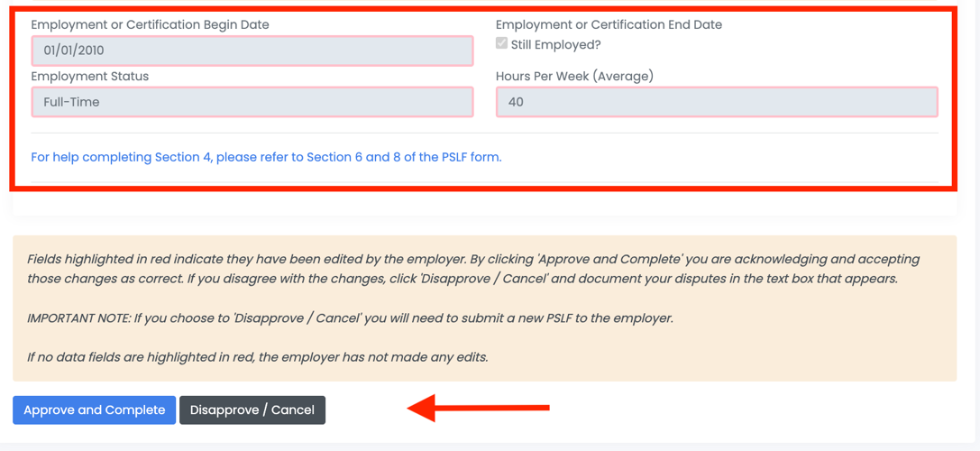
Task: Open the Section 4 help link
Action: [266, 157]
